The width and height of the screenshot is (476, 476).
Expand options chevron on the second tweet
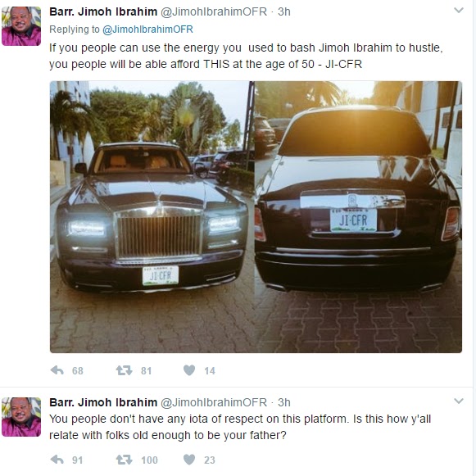click(459, 401)
